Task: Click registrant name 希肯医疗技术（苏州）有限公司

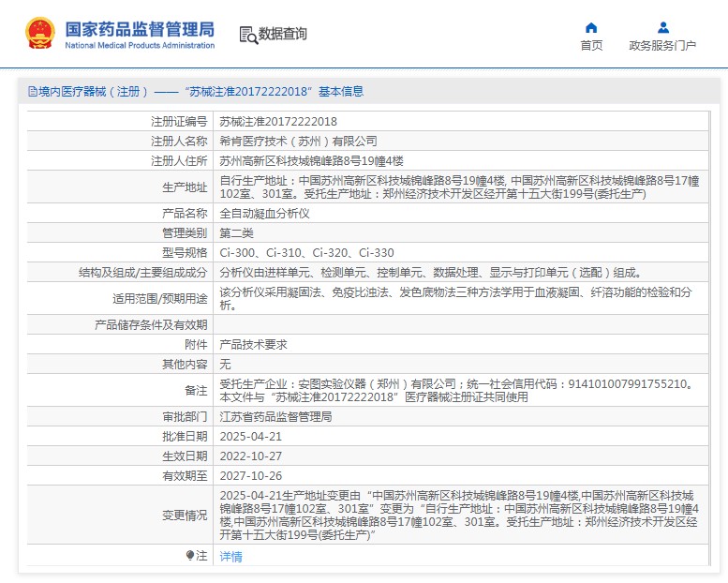Action: 298,141
